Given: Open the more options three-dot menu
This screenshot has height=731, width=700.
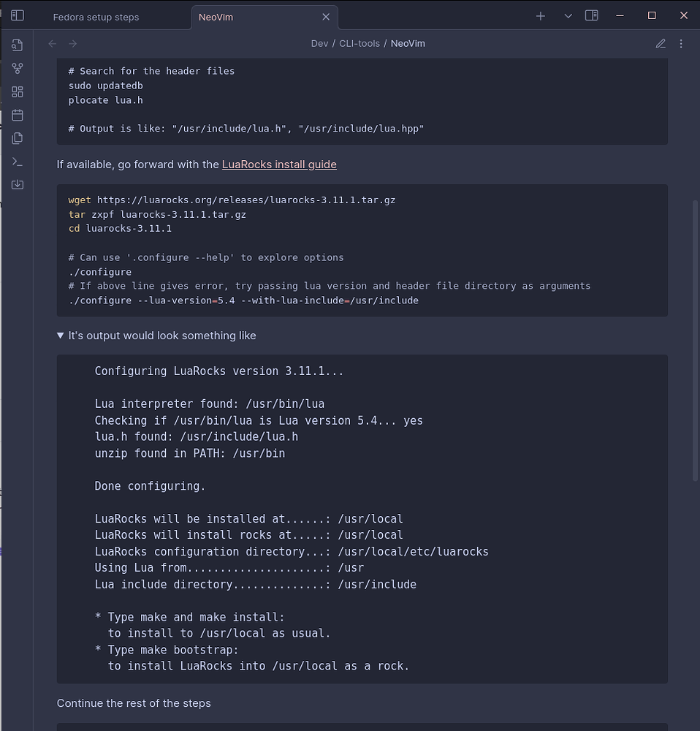Looking at the screenshot, I should click(x=681, y=43).
